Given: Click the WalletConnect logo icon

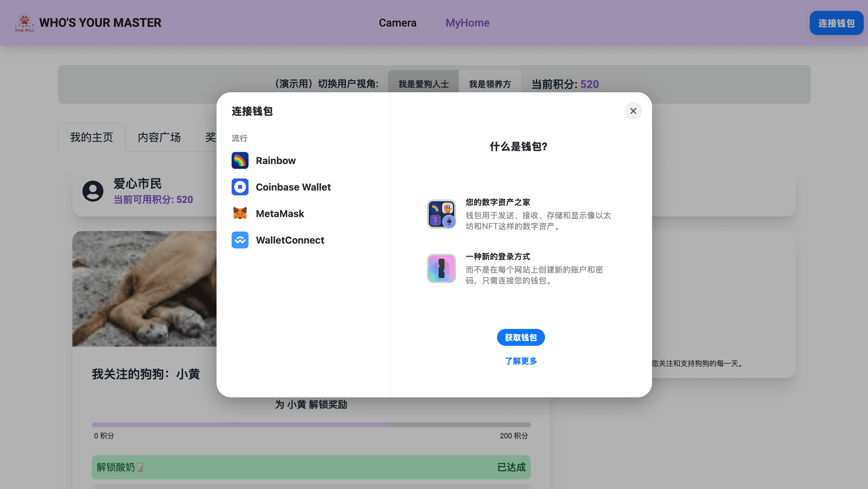Looking at the screenshot, I should coord(240,240).
